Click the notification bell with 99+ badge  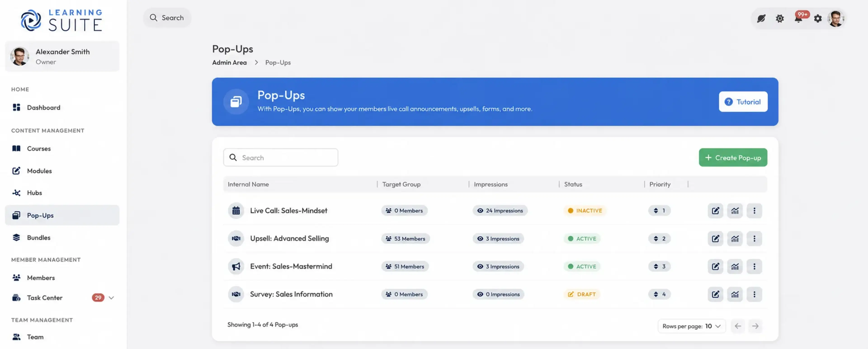[798, 18]
